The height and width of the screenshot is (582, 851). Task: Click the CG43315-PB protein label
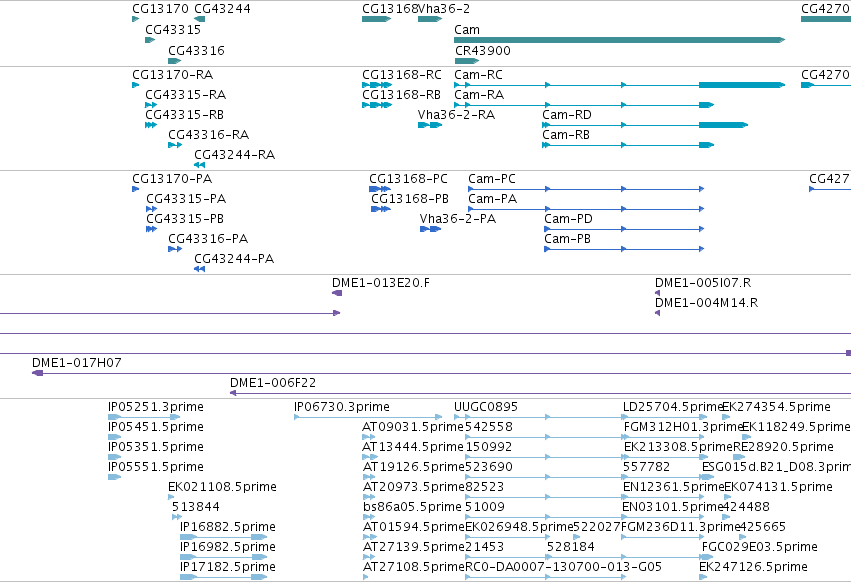coord(185,219)
